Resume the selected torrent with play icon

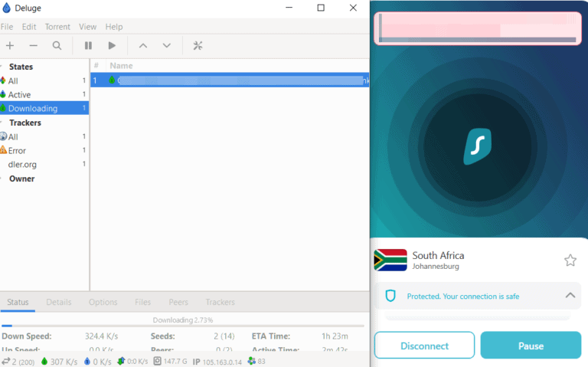click(112, 46)
